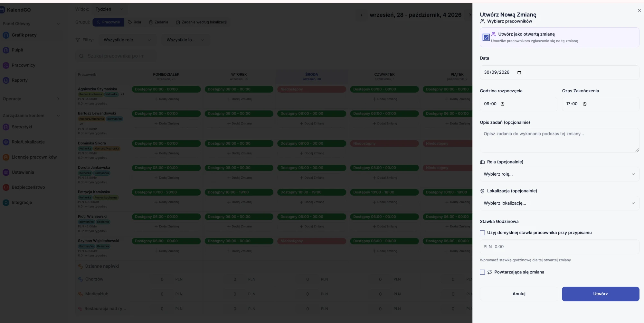Click the Anuluj button
Screen dimensions: 644x323
[x=519, y=294]
